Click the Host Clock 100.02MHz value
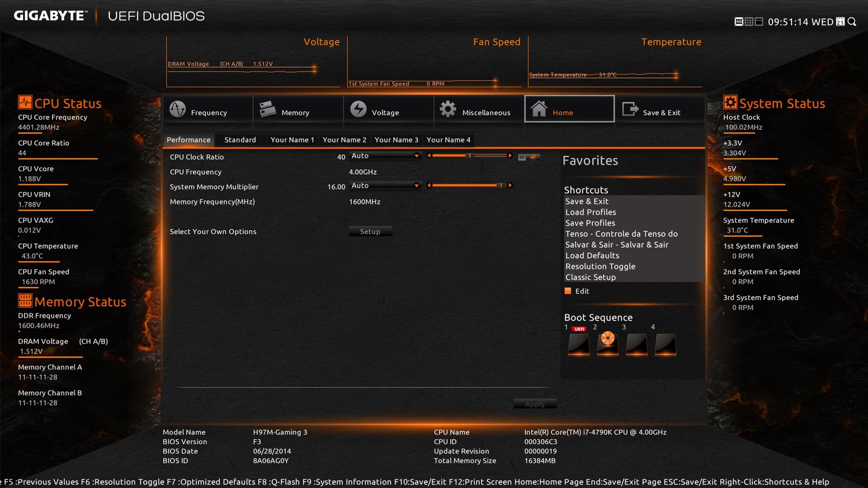 click(x=743, y=127)
